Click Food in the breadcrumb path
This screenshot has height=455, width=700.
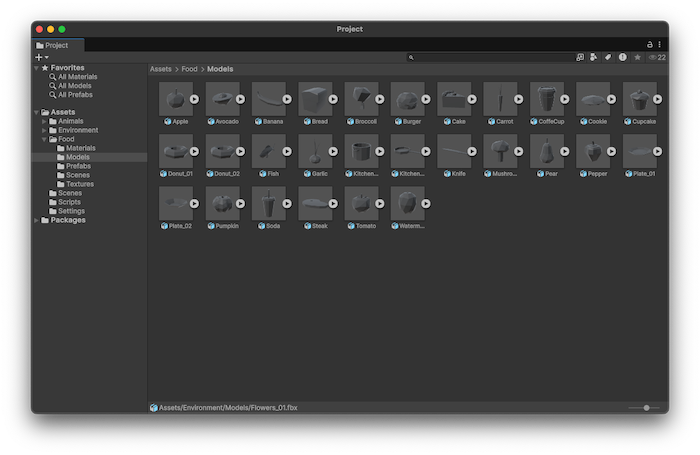(x=189, y=69)
